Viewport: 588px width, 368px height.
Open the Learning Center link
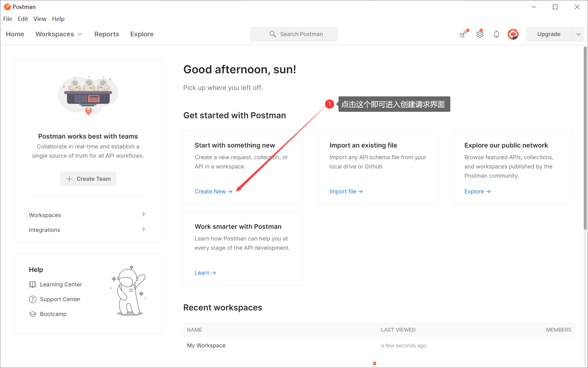click(61, 285)
